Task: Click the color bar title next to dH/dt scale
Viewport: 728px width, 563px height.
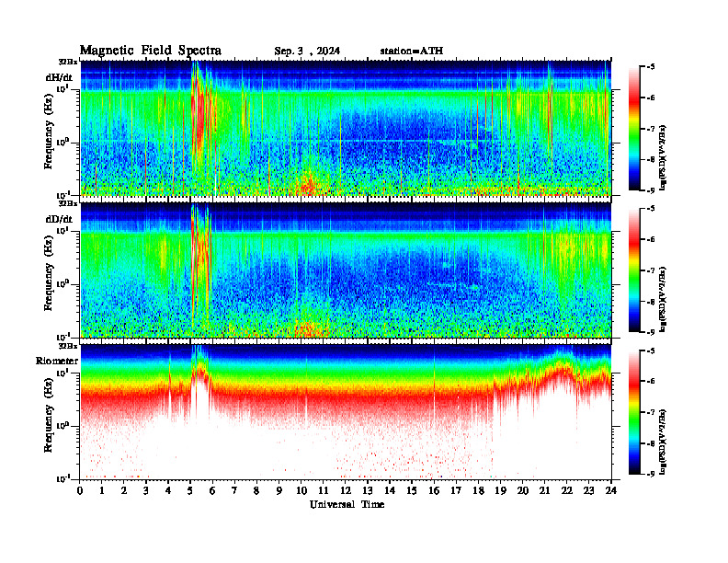Action: (663, 157)
